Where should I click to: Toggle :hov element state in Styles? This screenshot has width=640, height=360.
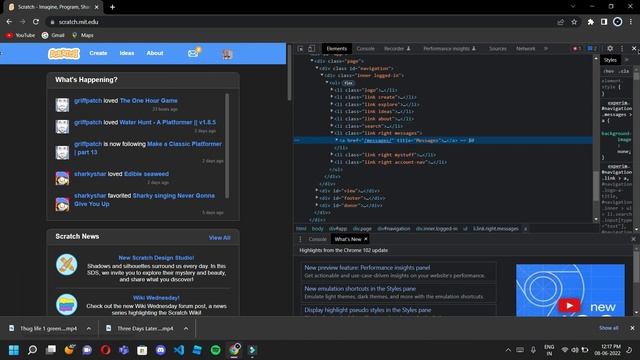pos(608,71)
